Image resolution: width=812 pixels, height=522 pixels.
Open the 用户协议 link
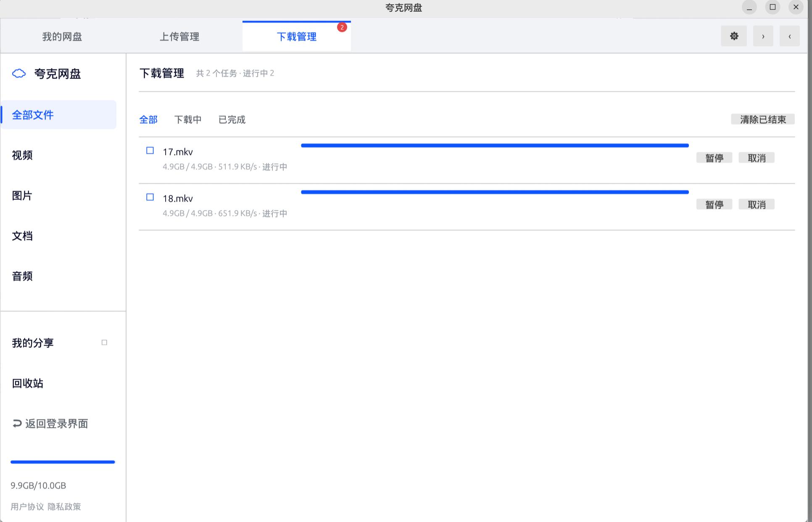(27, 506)
